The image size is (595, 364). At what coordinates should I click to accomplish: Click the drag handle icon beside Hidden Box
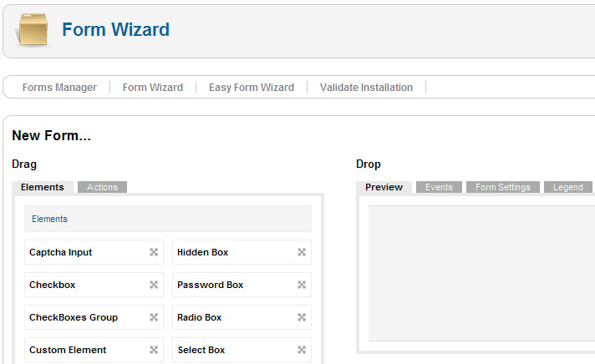(x=302, y=252)
